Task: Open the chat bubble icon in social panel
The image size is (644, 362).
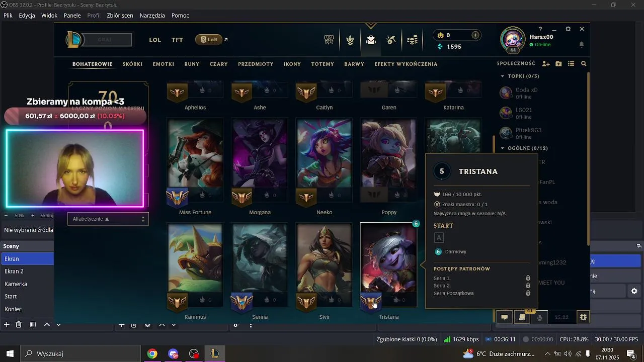Action: click(x=504, y=317)
